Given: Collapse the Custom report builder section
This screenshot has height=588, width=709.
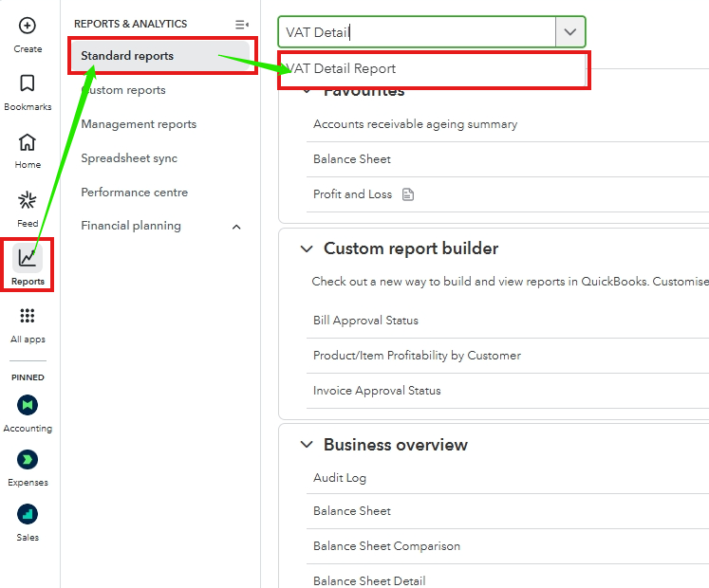Looking at the screenshot, I should coord(307,249).
